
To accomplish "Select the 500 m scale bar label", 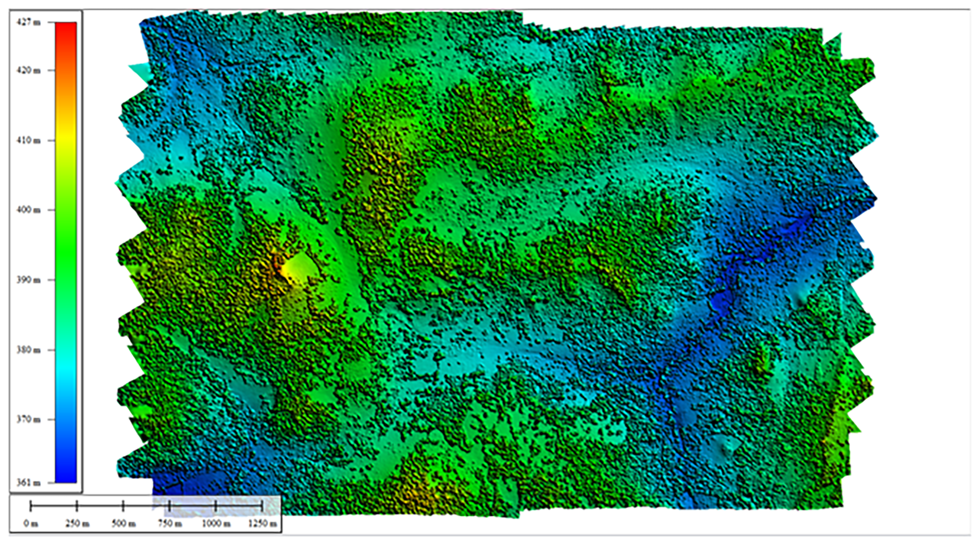I will click(x=123, y=523).
